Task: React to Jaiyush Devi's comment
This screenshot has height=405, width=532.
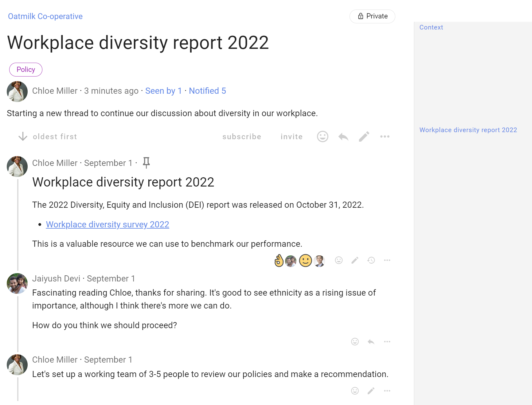Action: point(355,342)
